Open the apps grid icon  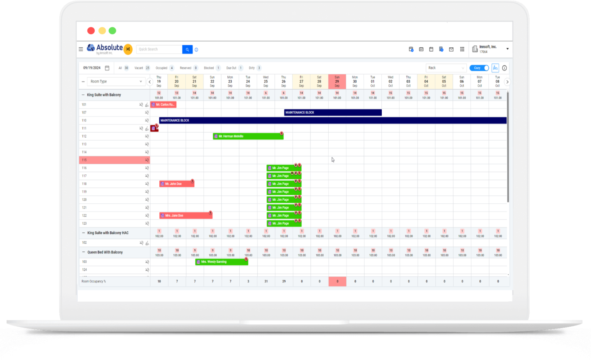pos(462,49)
